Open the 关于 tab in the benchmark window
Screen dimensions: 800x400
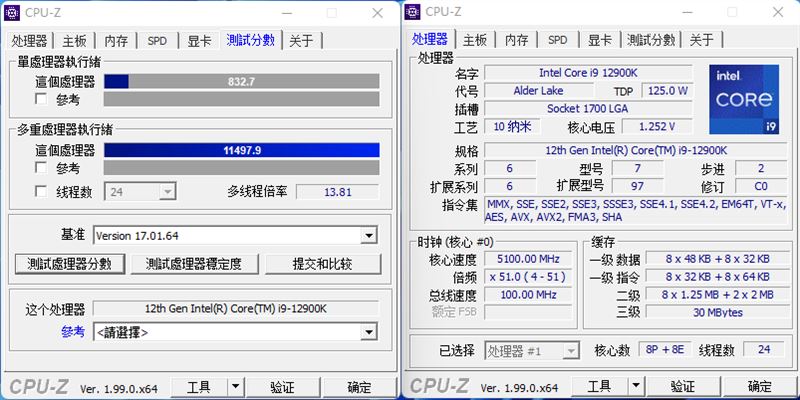(301, 41)
